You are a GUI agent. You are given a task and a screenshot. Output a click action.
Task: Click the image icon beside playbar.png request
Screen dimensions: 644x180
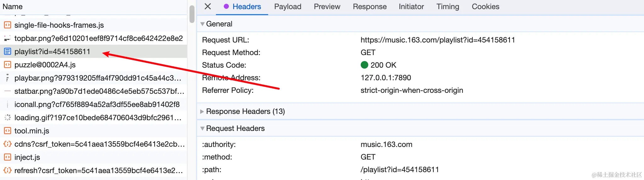pos(7,78)
